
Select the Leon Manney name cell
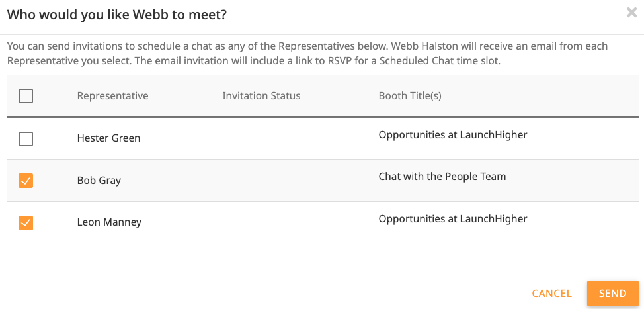(x=109, y=222)
